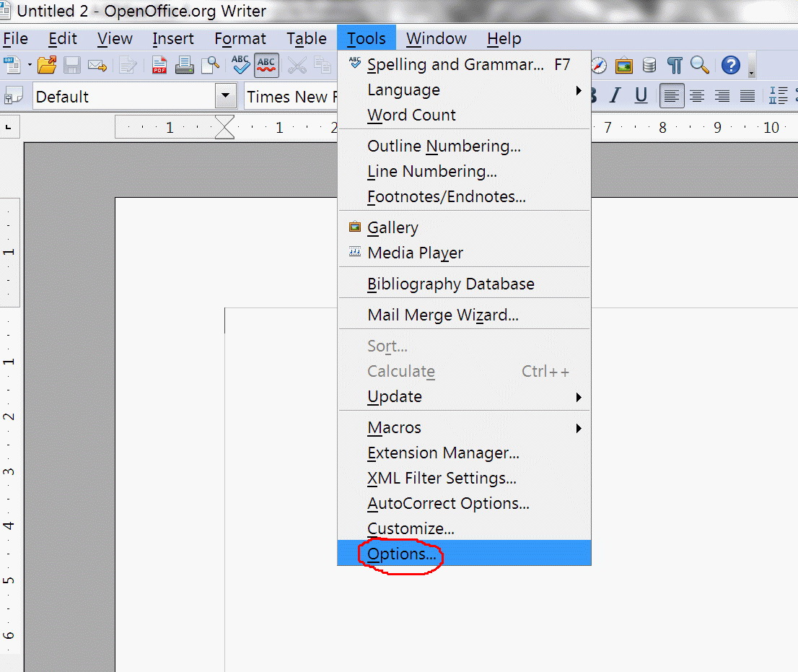Click the Font Name box Times New

pyautogui.click(x=291, y=96)
